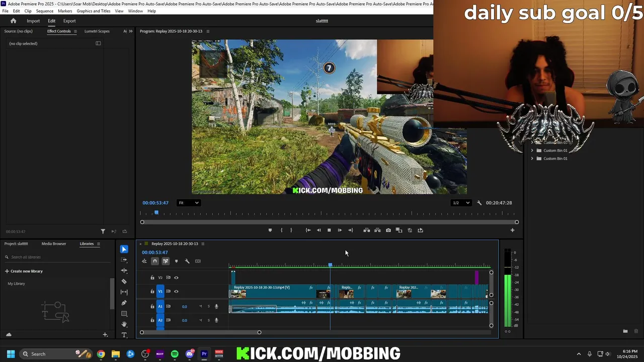Select the Track Select Forward tool

pos(124,260)
